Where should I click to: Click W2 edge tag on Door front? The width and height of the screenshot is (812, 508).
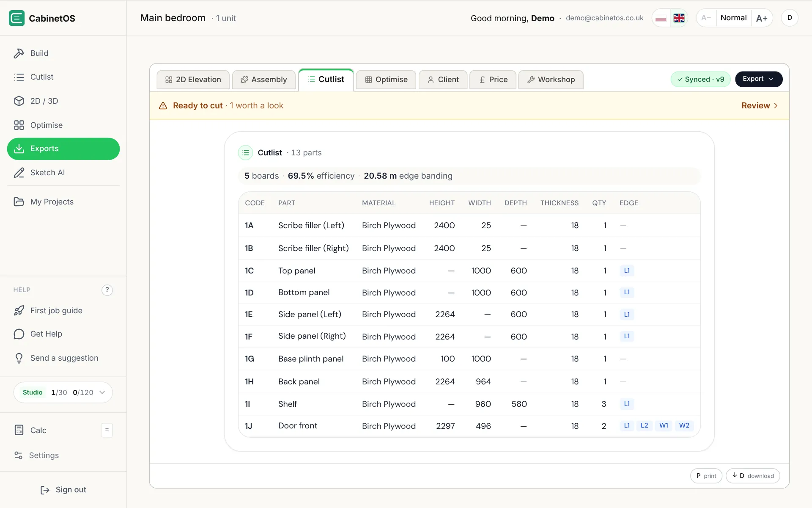coord(684,425)
